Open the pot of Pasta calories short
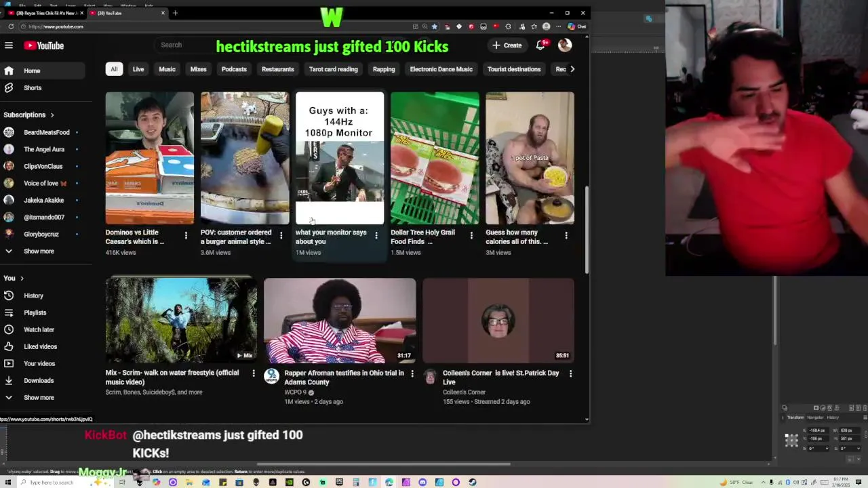This screenshot has height=488, width=868. click(530, 158)
